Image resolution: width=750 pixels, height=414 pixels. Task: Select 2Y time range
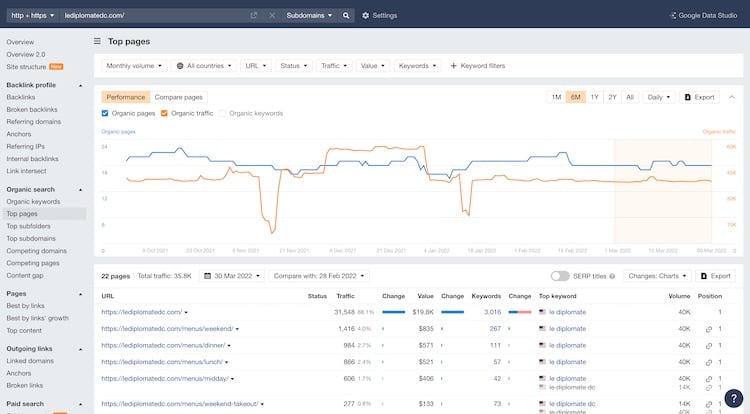(612, 97)
